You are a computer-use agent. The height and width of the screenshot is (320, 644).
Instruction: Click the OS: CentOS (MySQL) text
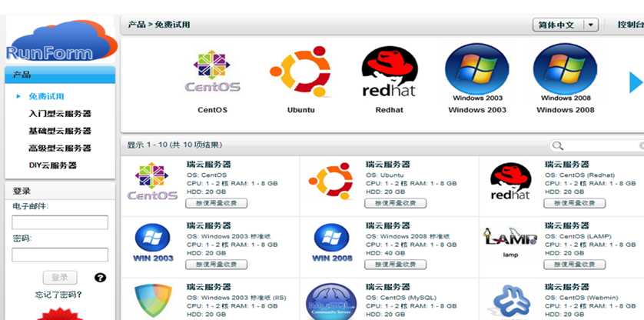[401, 298]
